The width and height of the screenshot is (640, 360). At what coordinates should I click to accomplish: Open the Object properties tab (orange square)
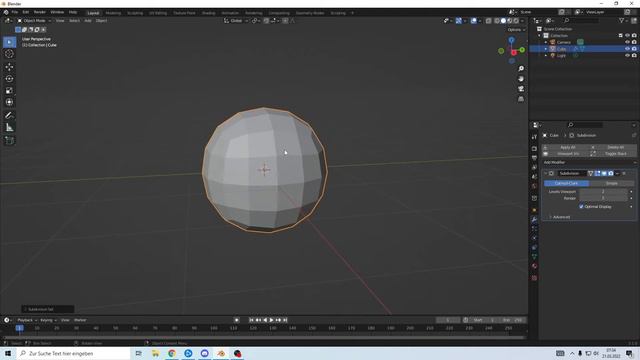(x=534, y=210)
